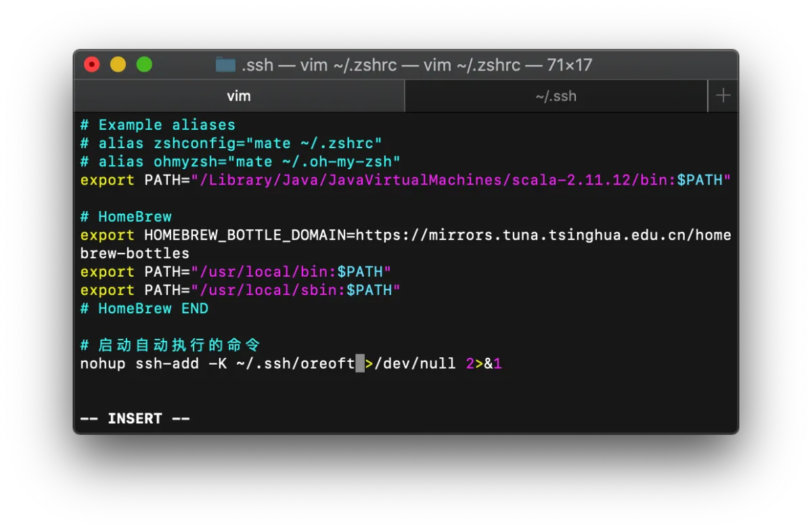Click the Chinese comment above nohup command

click(x=170, y=345)
